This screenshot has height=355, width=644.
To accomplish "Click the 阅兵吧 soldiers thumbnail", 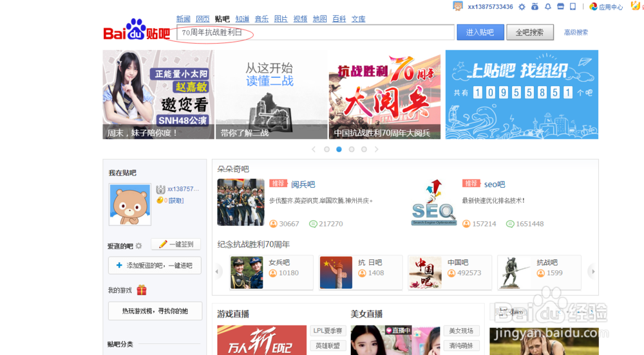I will pyautogui.click(x=241, y=202).
